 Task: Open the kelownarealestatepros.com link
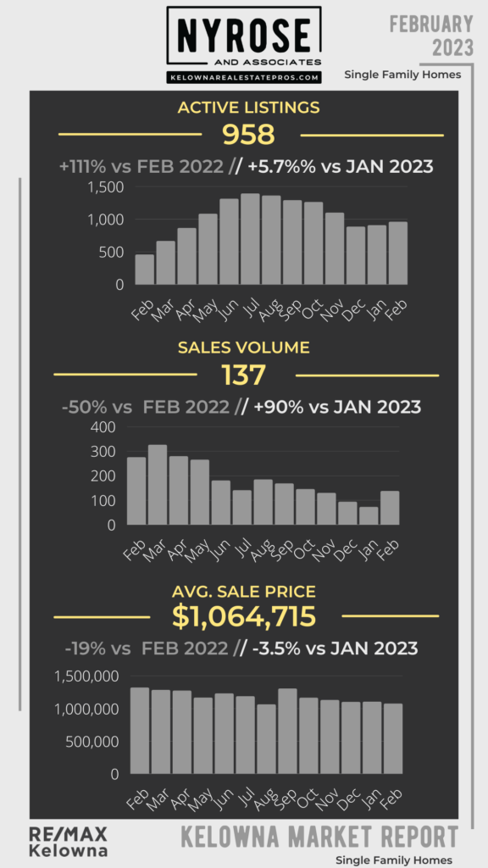click(244, 77)
